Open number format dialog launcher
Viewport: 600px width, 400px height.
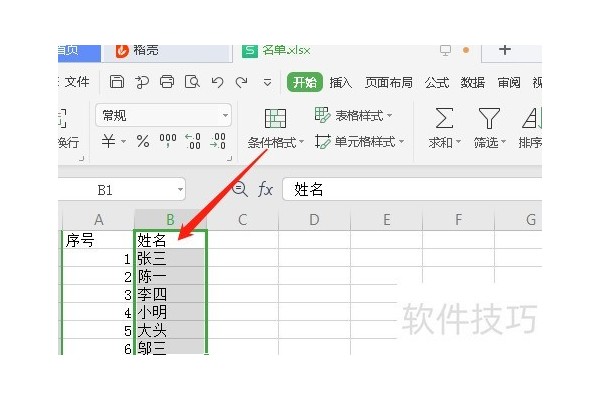[229, 158]
